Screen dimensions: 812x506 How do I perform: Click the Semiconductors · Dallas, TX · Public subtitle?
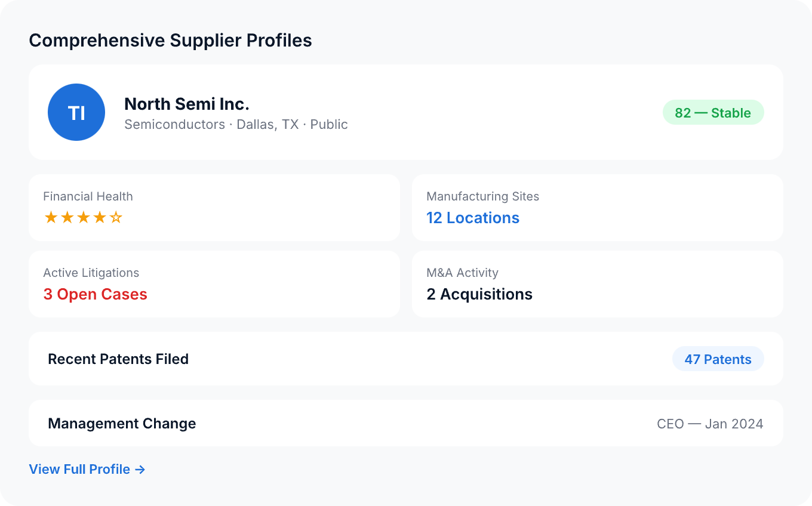coord(236,125)
